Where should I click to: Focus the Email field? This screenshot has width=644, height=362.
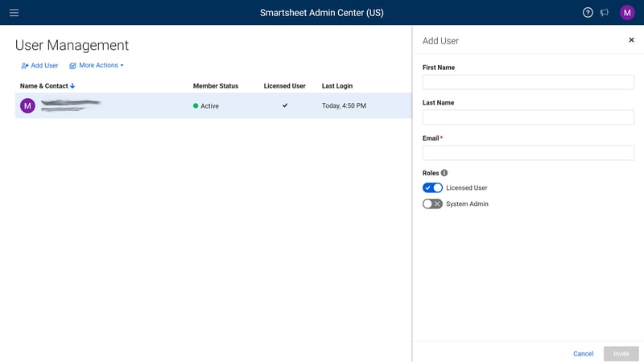pos(528,153)
